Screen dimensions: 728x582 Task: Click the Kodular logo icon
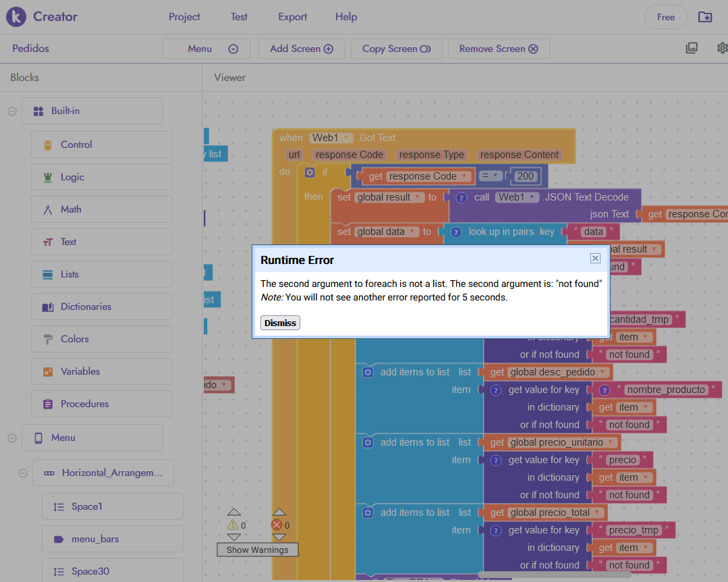[16, 16]
